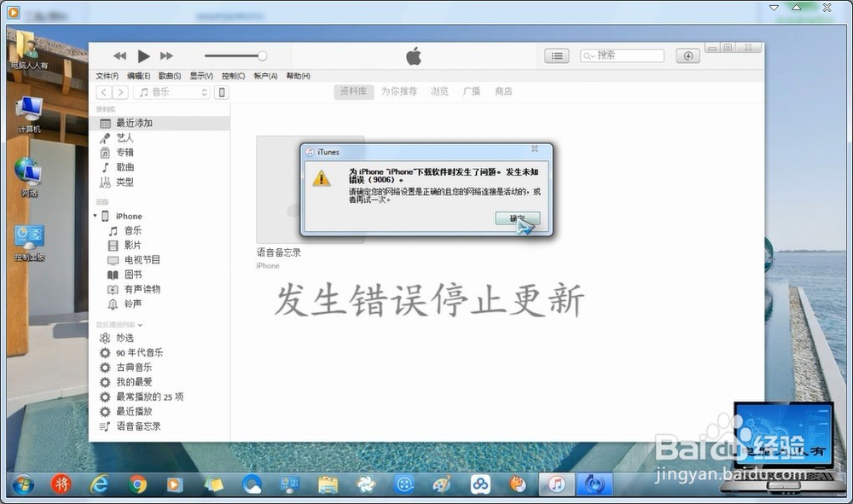Viewport: 853px width, 504px height.
Task: Click the iTunes play button
Action: tap(143, 56)
